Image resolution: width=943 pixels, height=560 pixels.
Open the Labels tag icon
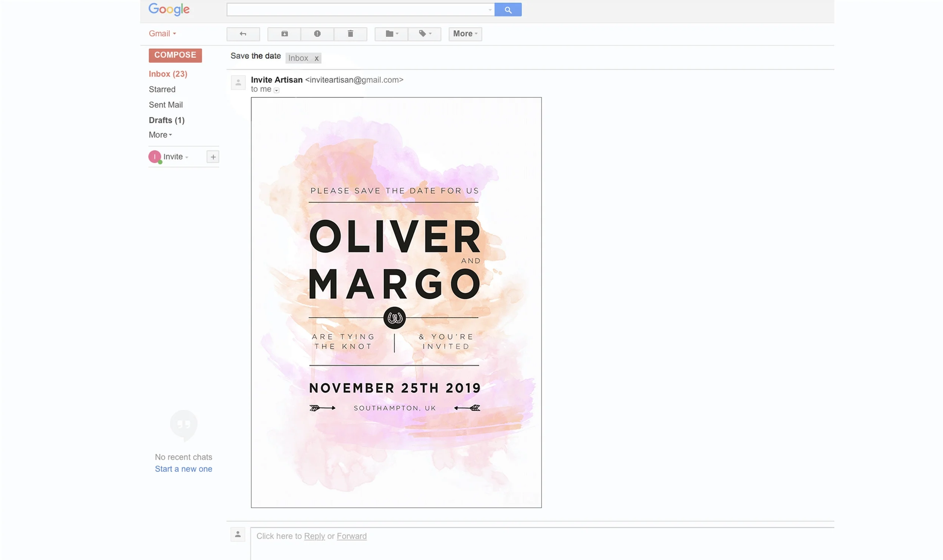coord(425,34)
